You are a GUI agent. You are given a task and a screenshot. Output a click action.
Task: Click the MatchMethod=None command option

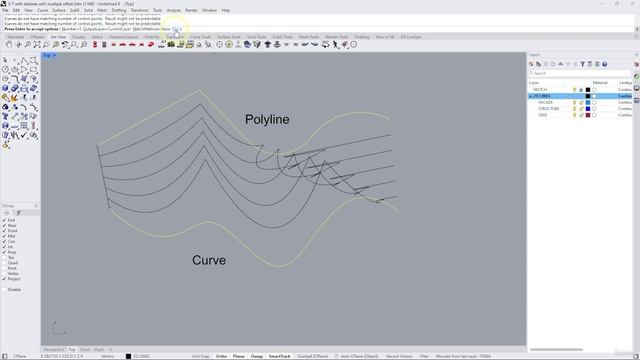click(x=151, y=29)
